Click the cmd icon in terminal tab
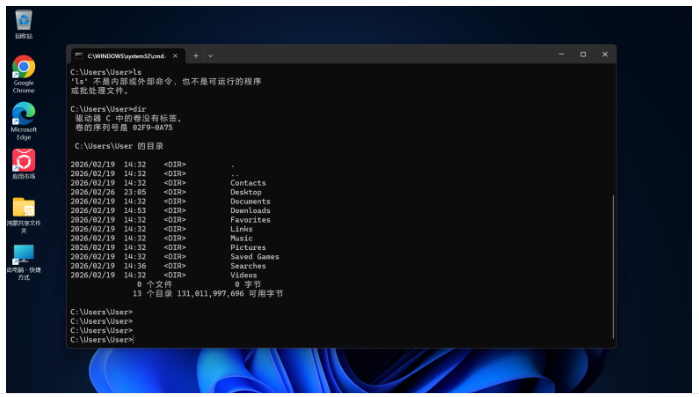 (x=79, y=56)
